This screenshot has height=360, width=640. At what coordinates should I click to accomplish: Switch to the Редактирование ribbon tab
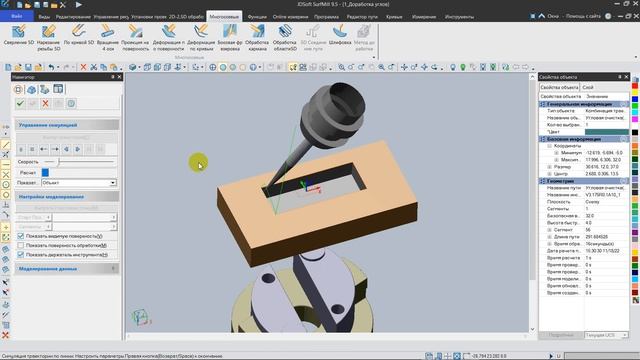tap(73, 17)
